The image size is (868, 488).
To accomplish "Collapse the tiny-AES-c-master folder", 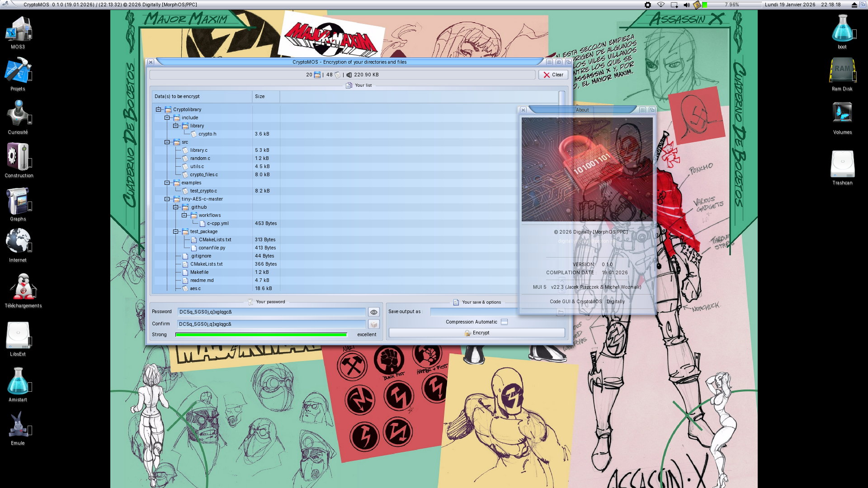I will coord(167,199).
